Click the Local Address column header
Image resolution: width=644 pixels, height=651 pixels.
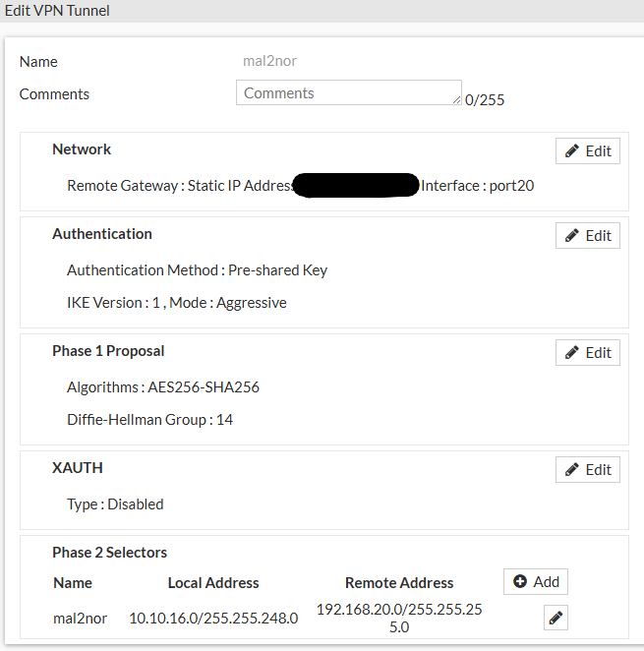213,583
